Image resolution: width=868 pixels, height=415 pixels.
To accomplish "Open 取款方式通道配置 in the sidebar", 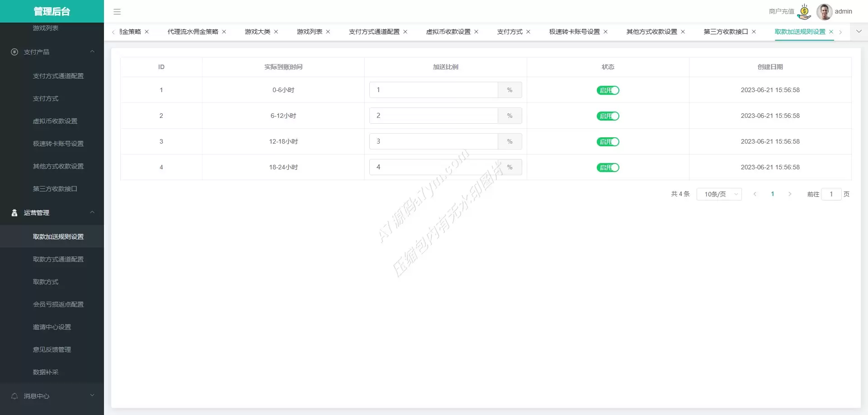I will point(58,259).
